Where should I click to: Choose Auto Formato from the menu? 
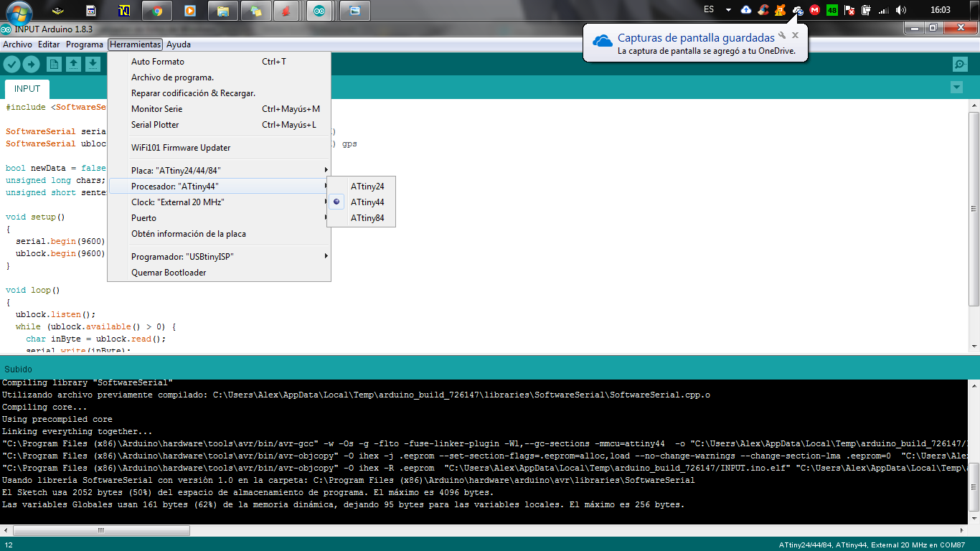pyautogui.click(x=219, y=62)
